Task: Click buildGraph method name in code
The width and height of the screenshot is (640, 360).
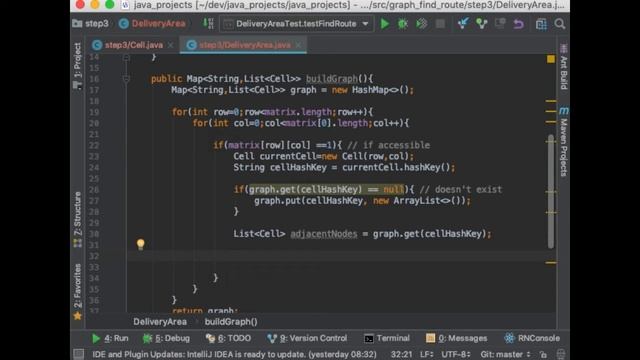Action: pyautogui.click(x=331, y=79)
